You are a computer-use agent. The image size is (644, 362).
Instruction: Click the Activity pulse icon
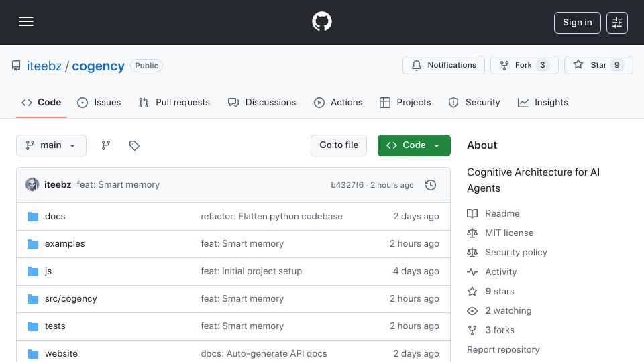point(472,271)
